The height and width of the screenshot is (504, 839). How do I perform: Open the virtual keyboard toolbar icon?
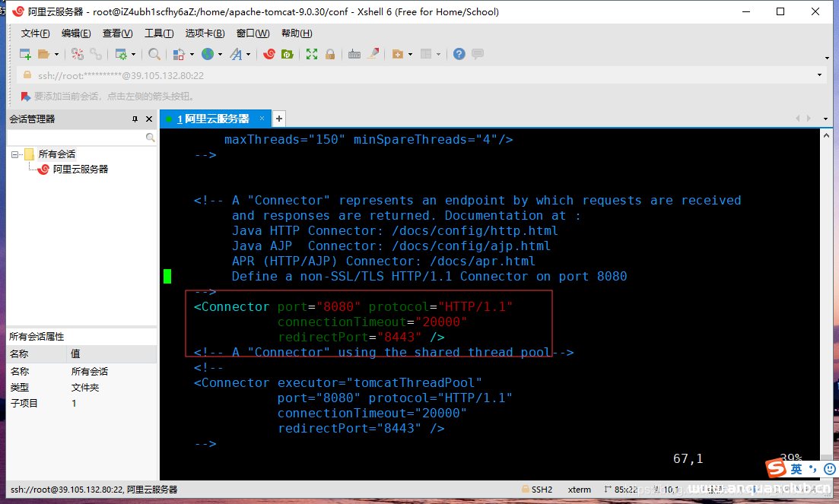[x=354, y=54]
